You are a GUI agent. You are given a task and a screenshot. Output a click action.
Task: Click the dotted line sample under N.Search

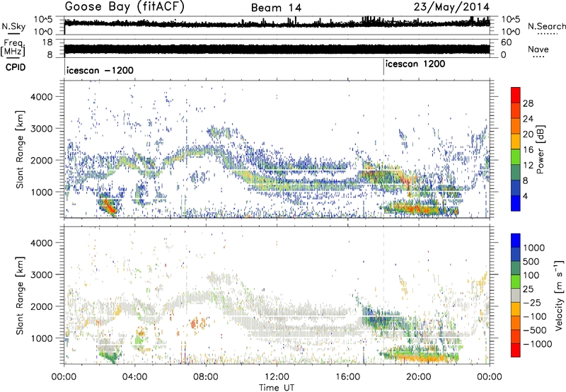[548, 33]
